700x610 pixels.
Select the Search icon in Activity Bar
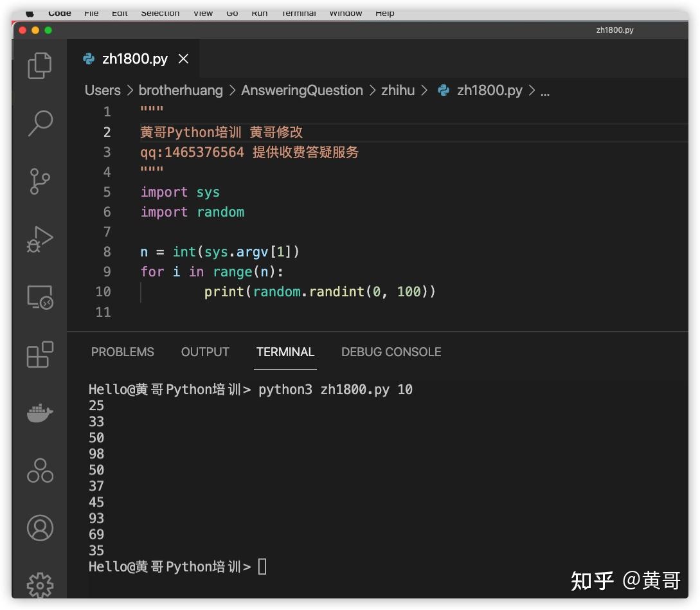tap(40, 123)
